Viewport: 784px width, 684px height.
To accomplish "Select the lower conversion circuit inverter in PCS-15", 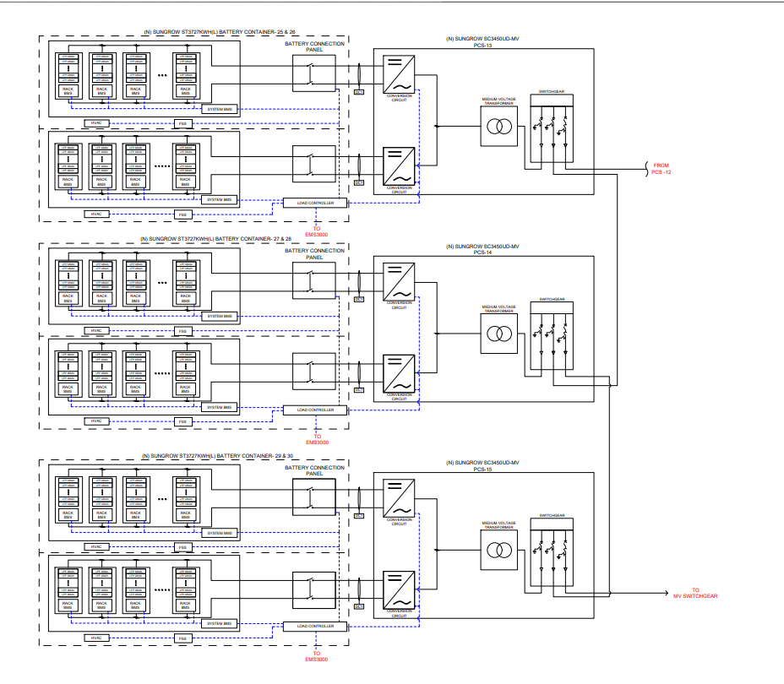I will click(x=398, y=590).
